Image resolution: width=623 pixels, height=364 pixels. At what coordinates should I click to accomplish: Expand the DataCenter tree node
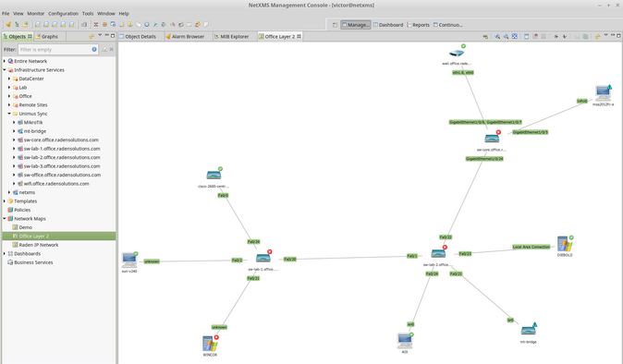9,79
